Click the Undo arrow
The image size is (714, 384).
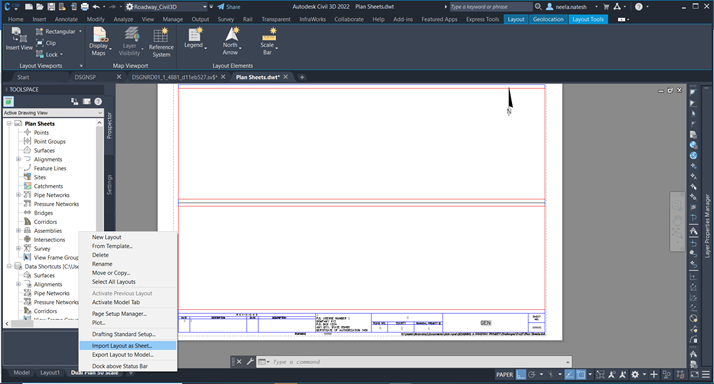(x=96, y=7)
